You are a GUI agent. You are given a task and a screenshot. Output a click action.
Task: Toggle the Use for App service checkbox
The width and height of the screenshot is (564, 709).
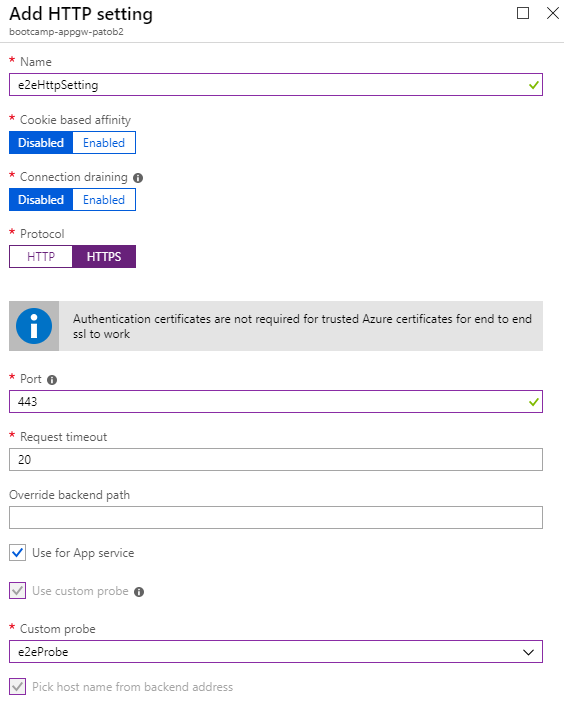[18, 553]
